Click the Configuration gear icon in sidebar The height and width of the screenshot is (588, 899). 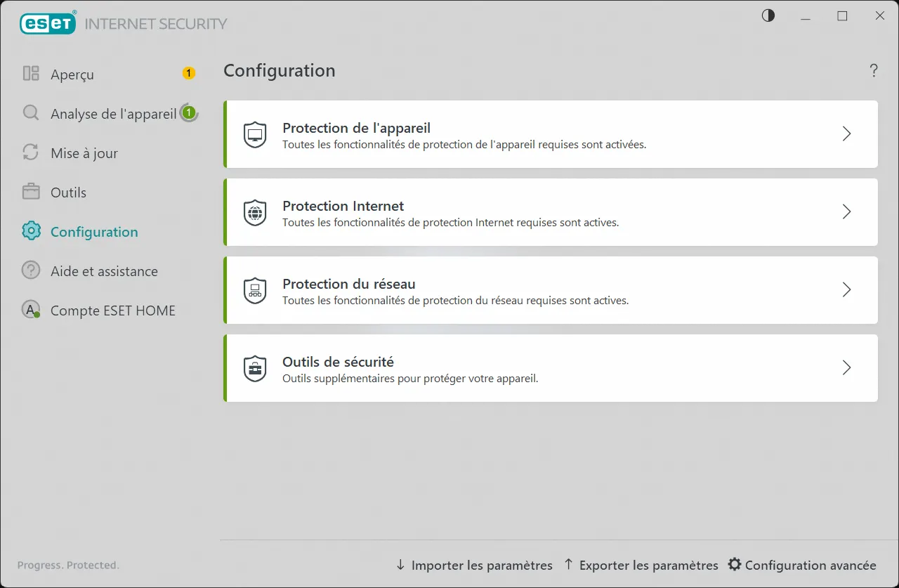[31, 231]
